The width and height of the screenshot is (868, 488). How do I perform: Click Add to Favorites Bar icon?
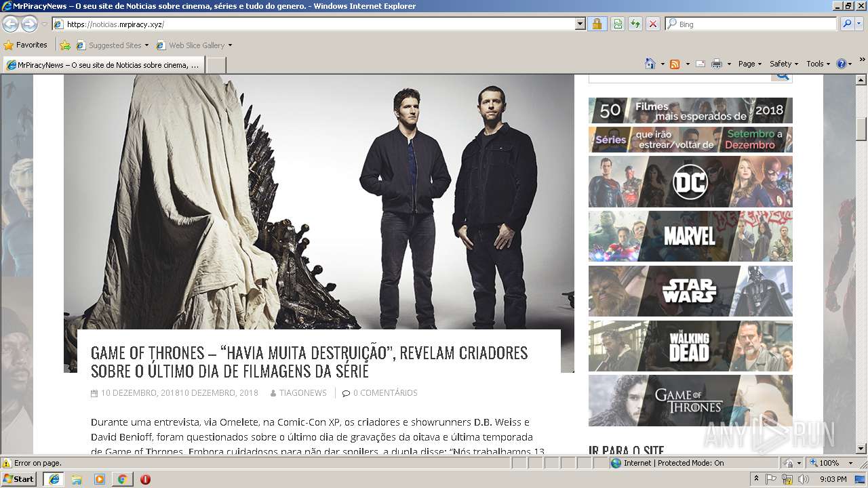65,45
